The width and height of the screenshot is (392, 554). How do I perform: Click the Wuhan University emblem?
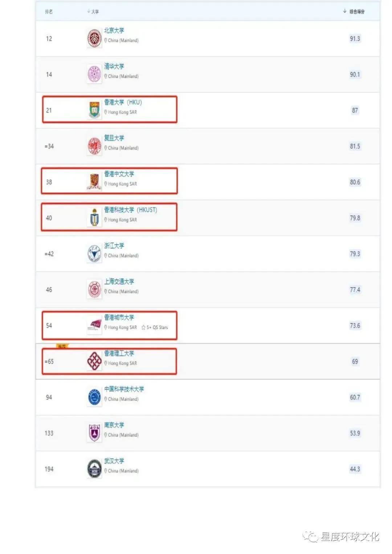click(x=94, y=469)
